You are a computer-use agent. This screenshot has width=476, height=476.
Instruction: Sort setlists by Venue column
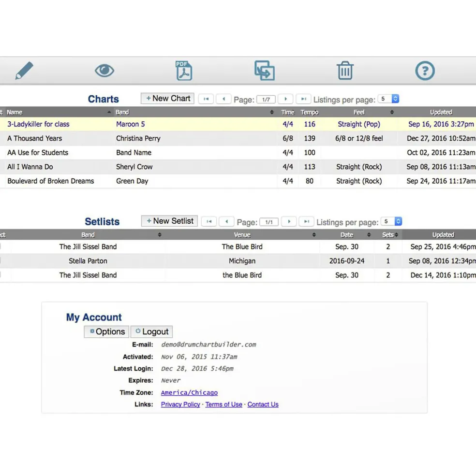pos(242,235)
